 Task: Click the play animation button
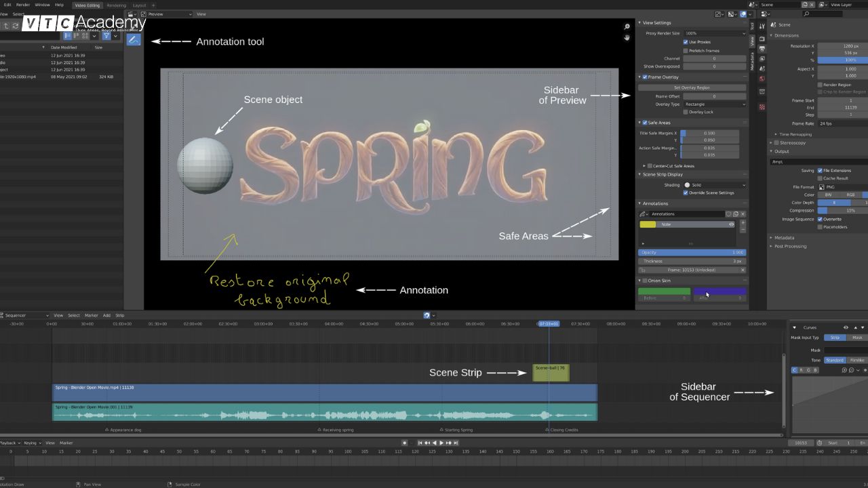click(441, 443)
